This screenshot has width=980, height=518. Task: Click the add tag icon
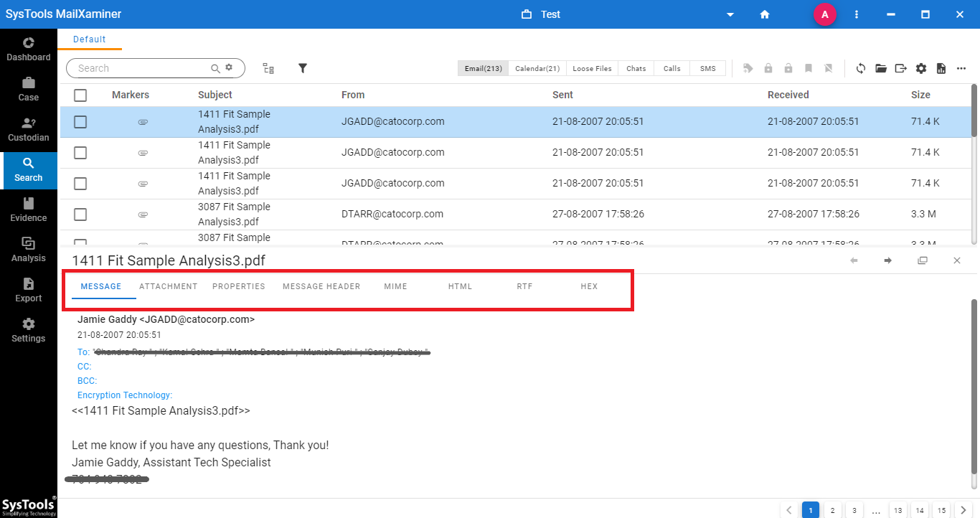click(x=748, y=68)
